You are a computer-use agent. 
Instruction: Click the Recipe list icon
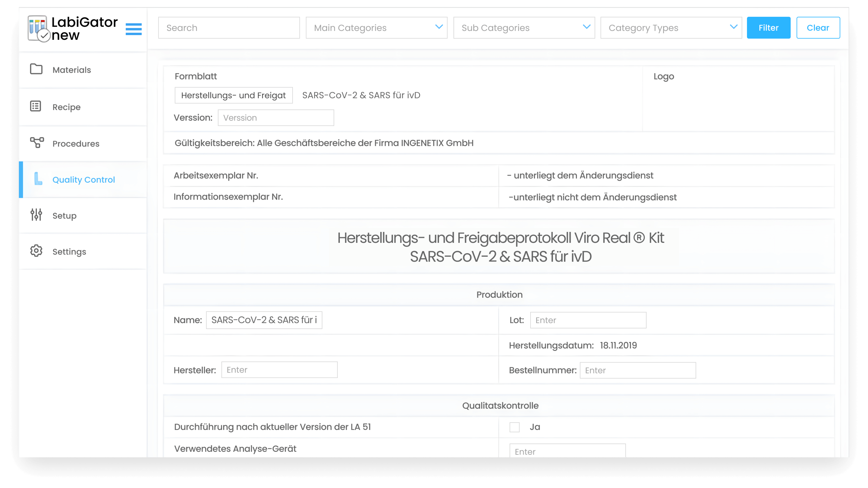tap(36, 106)
